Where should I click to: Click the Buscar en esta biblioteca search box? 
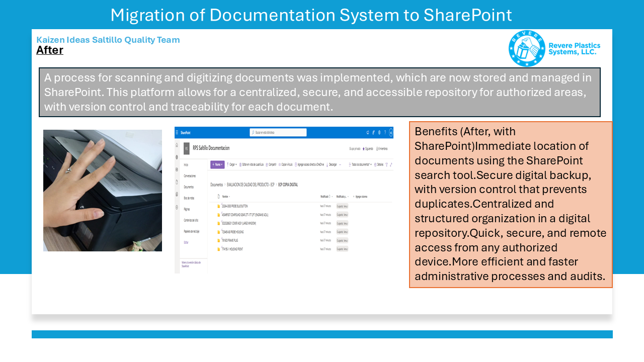click(278, 133)
